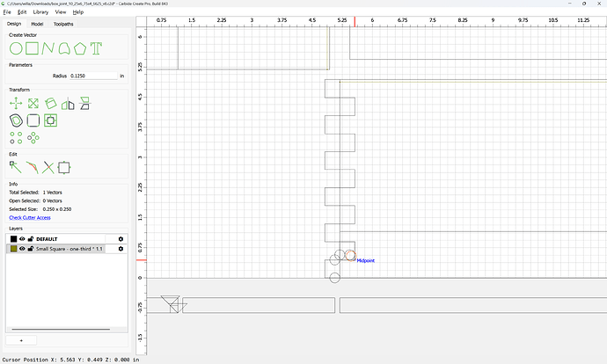Image resolution: width=607 pixels, height=364 pixels.
Task: Open the Circular Array tool
Action: point(33,138)
